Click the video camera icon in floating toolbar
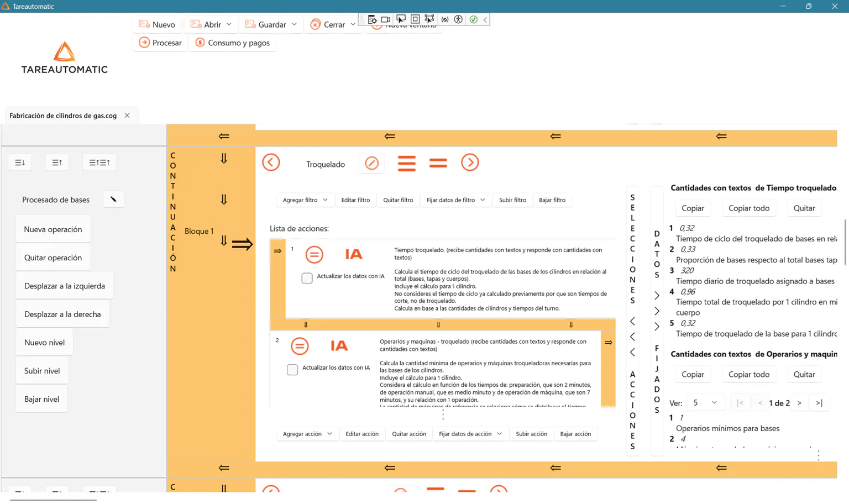This screenshot has width=849, height=504. 386,19
